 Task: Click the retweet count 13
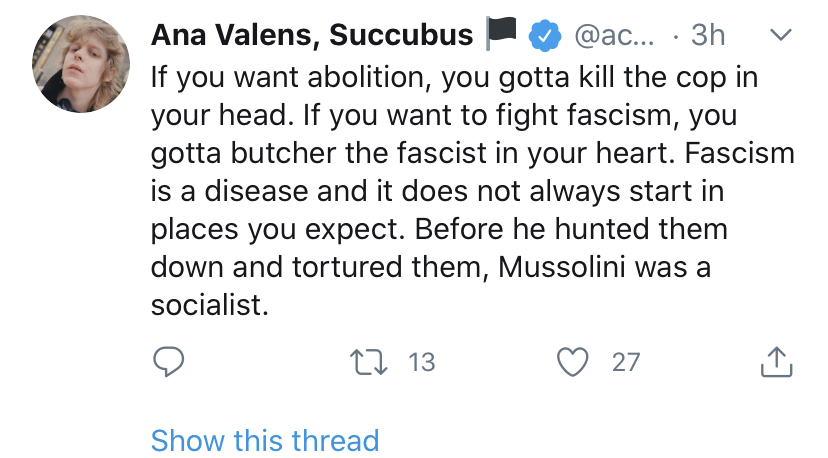pos(422,362)
